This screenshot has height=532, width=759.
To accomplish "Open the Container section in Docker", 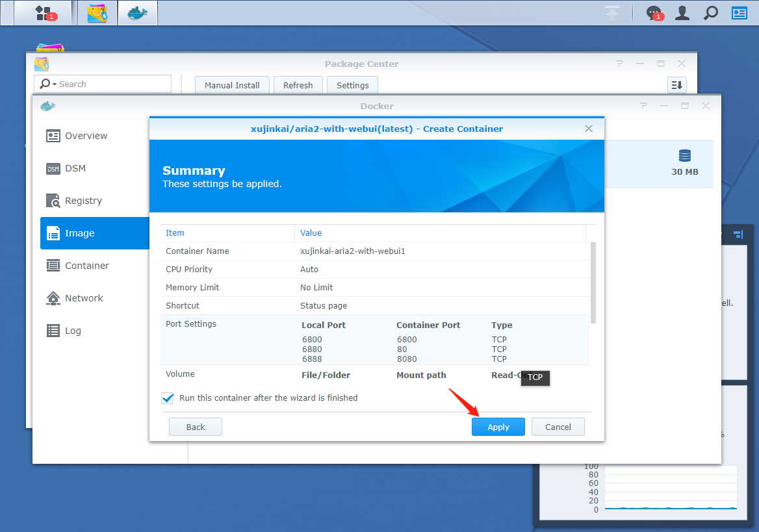I will (x=95, y=265).
